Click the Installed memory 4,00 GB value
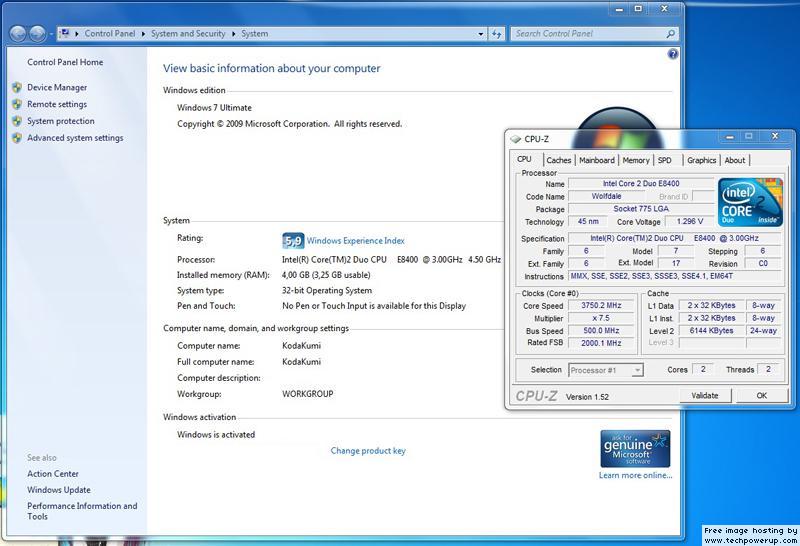 click(326, 275)
